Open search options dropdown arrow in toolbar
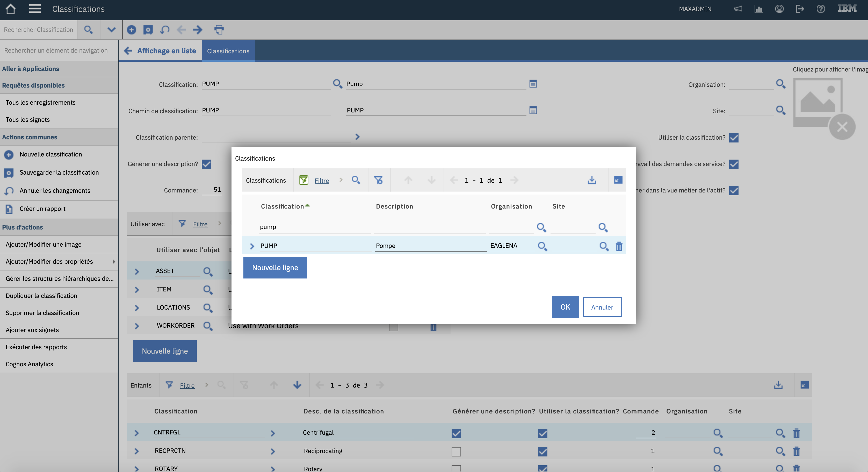This screenshot has height=472, width=868. (x=112, y=30)
